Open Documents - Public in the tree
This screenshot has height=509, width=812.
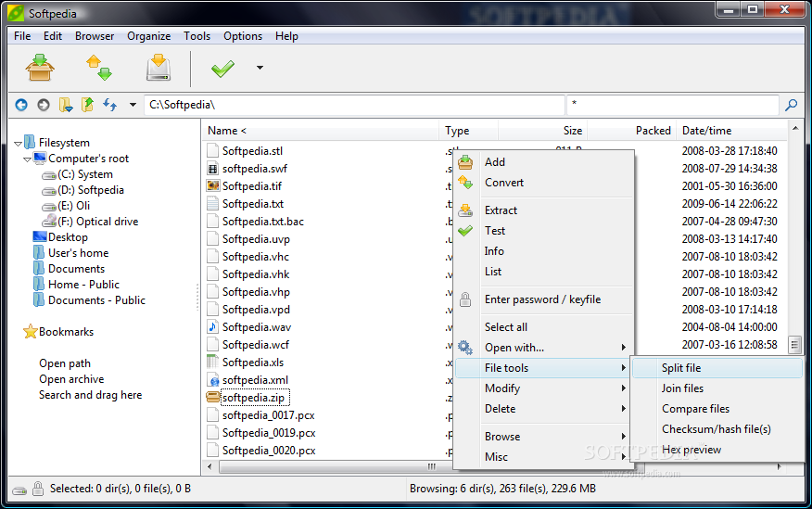tap(96, 300)
